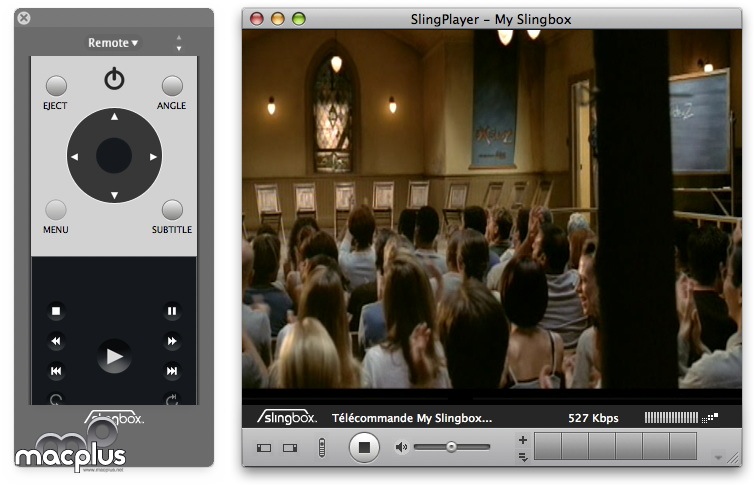This screenshot has height=487, width=756.
Task: Click the up arrow on the directional pad
Action: click(x=114, y=117)
